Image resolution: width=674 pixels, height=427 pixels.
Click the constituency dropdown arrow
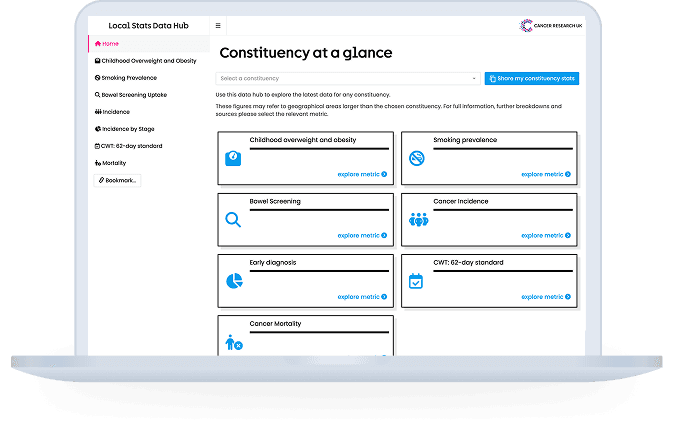[x=474, y=79]
